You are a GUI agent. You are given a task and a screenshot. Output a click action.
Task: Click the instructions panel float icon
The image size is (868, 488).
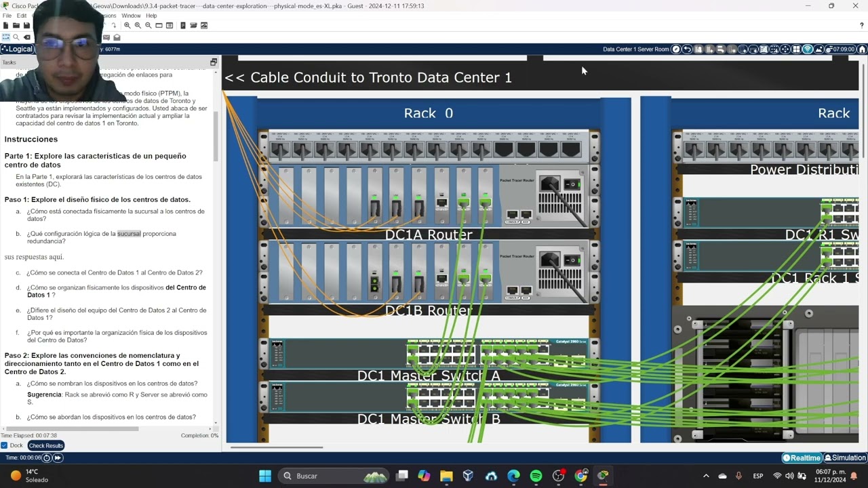point(214,62)
